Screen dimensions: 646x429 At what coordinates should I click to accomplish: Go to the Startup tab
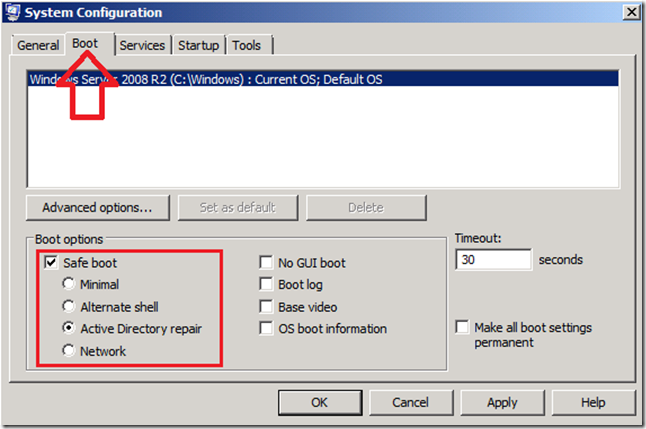(x=199, y=45)
